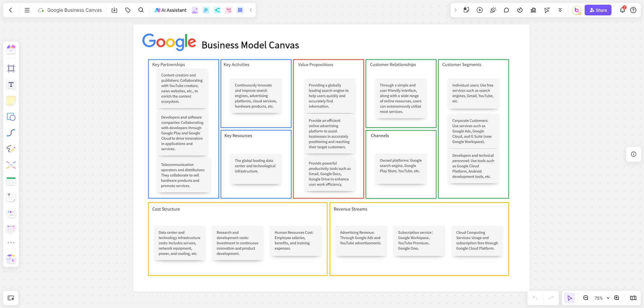Viewport: 644px width, 308px height.
Task: Select the Advertising Revenue note
Action: pyautogui.click(x=361, y=241)
